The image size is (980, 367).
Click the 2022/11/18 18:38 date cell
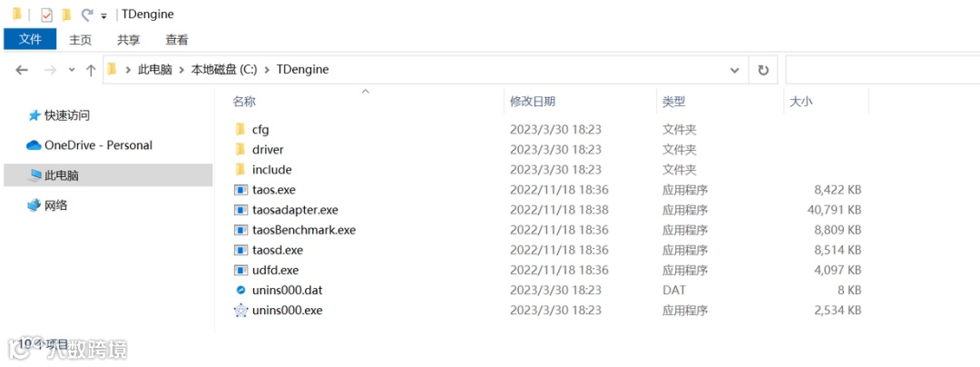tap(559, 210)
